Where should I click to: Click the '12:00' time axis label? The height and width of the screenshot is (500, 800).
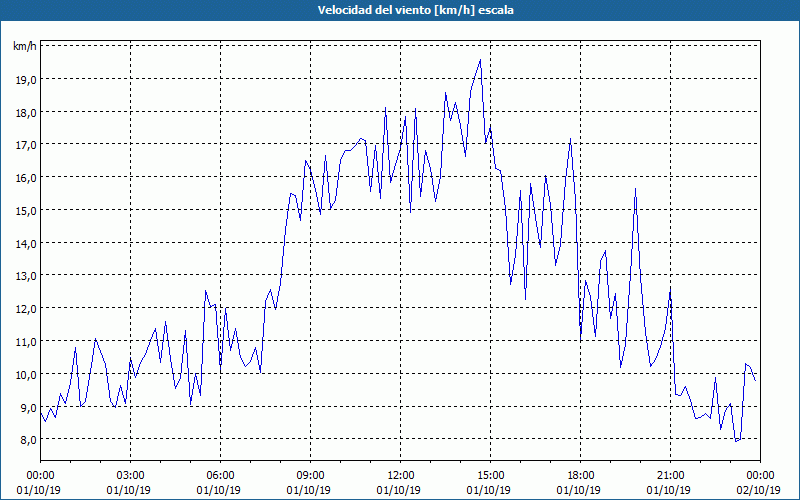pos(401,476)
